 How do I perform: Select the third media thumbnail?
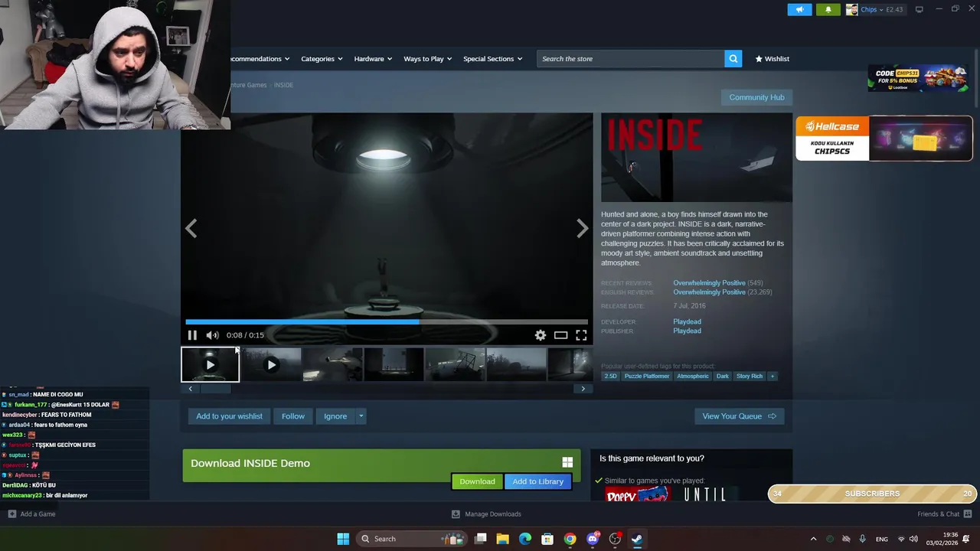[332, 364]
